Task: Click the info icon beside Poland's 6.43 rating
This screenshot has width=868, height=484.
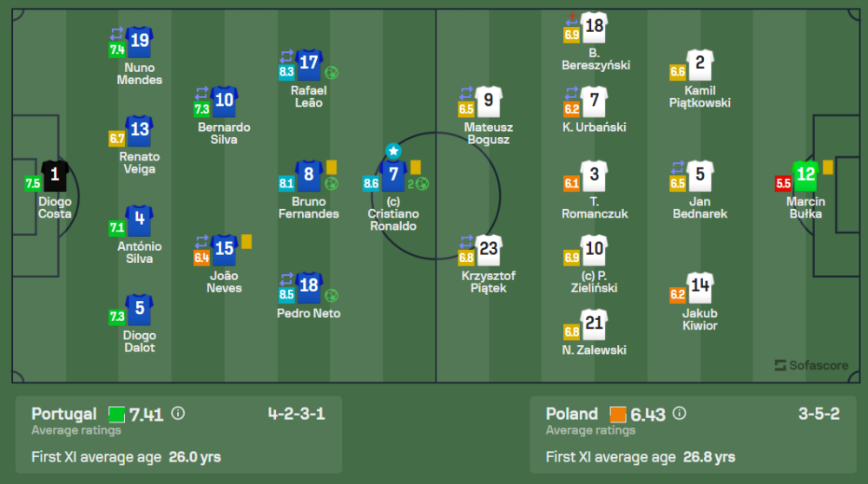Action: [x=680, y=414]
